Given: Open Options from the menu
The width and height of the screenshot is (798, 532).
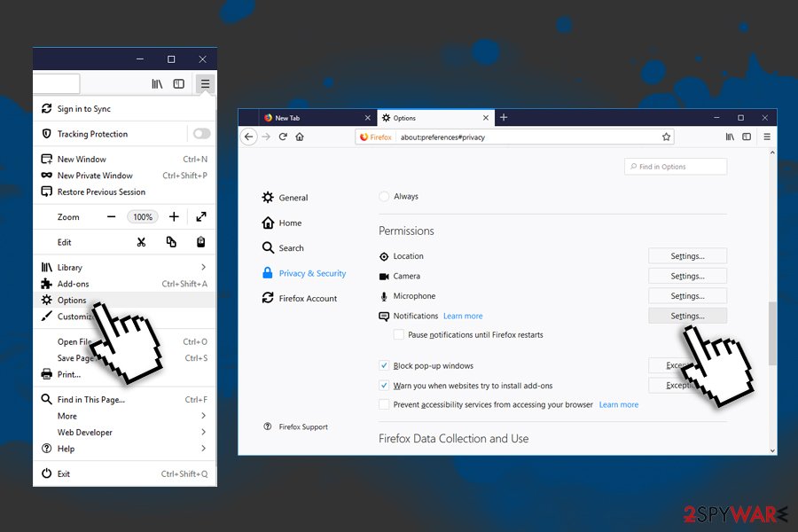Looking at the screenshot, I should coord(125,300).
